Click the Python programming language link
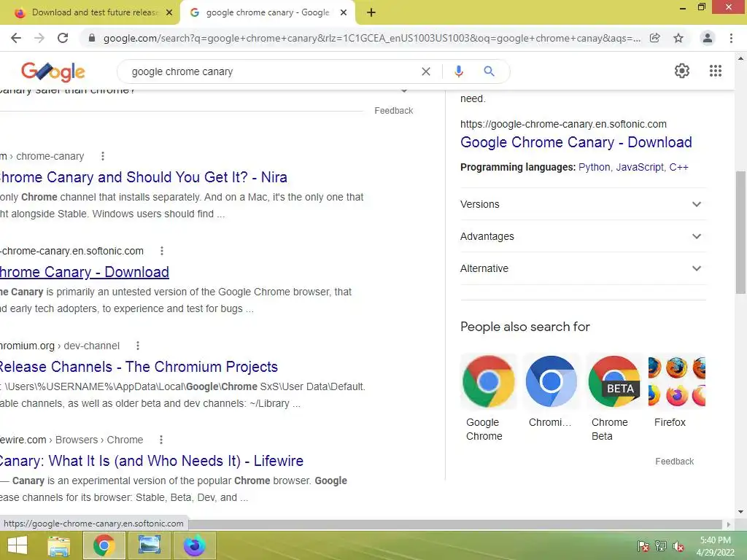Viewport: 747px width, 560px height. pyautogui.click(x=594, y=167)
